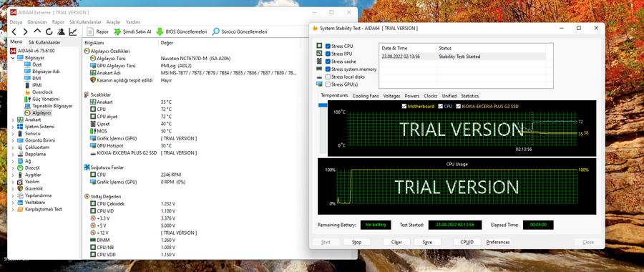Open the user profile toolbar icon
This screenshot has height=272, width=644.
[x=61, y=31]
